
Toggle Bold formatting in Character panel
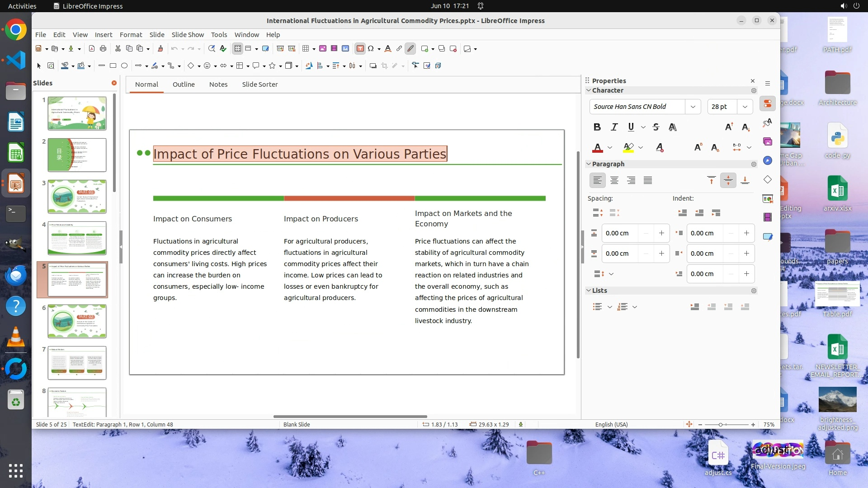[597, 127]
